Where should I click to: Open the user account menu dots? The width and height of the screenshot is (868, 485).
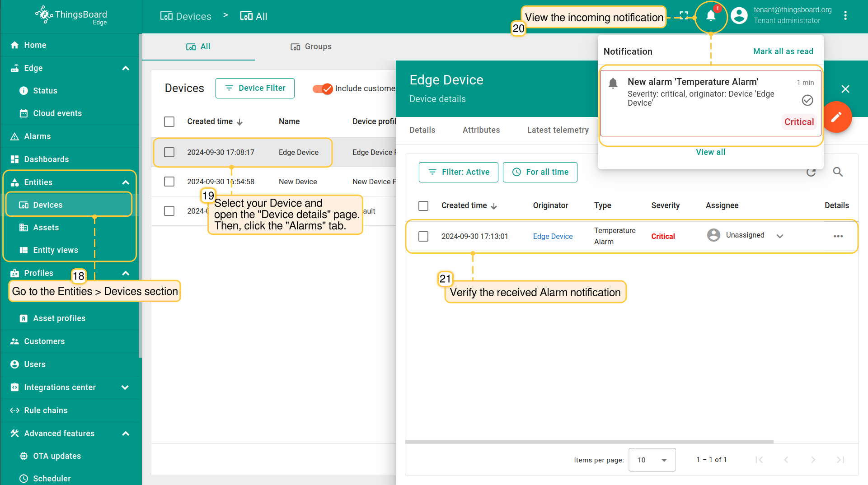click(x=845, y=16)
